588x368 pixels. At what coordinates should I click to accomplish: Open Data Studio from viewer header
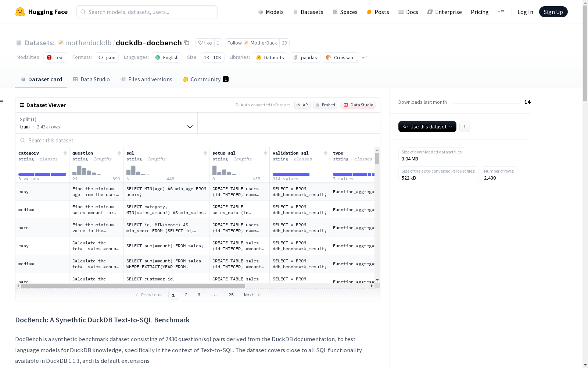[x=358, y=105]
